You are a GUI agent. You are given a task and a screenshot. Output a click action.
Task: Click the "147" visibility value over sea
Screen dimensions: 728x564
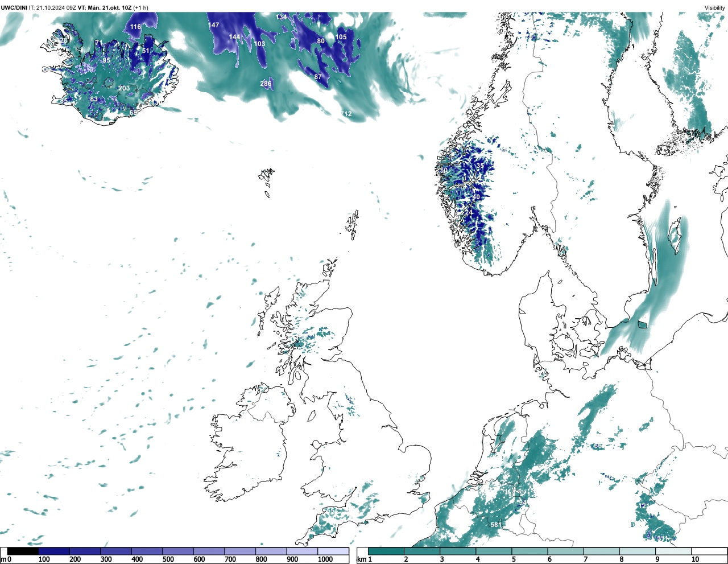(213, 25)
